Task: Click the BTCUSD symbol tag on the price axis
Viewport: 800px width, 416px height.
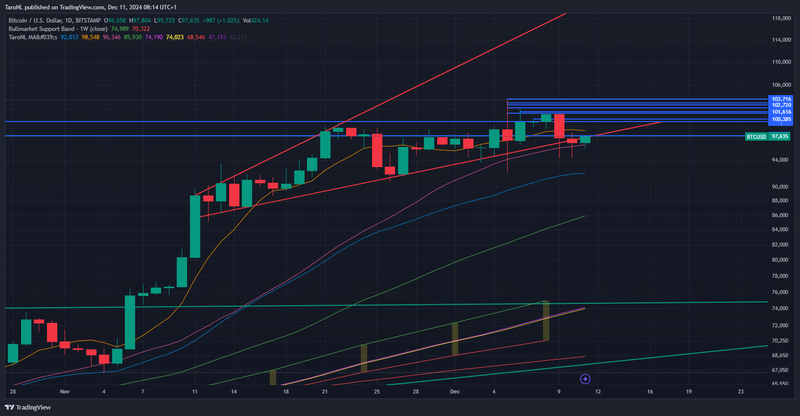Action: [x=757, y=136]
